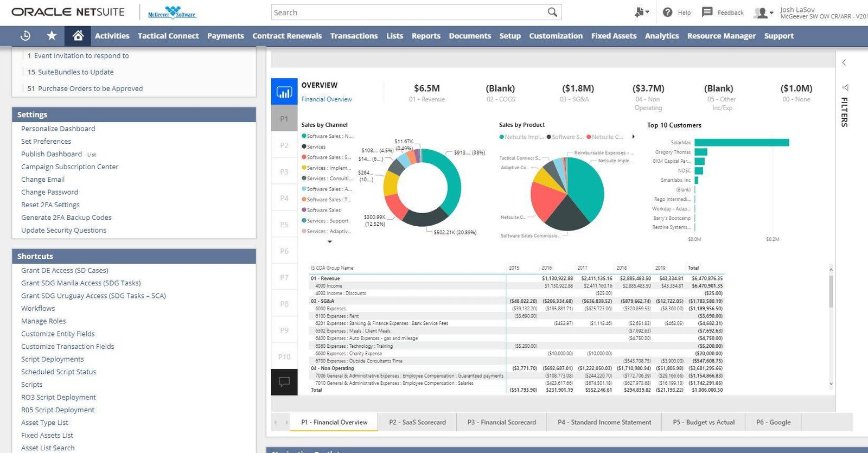Open the Setup menu
The height and width of the screenshot is (453, 868).
pos(510,36)
